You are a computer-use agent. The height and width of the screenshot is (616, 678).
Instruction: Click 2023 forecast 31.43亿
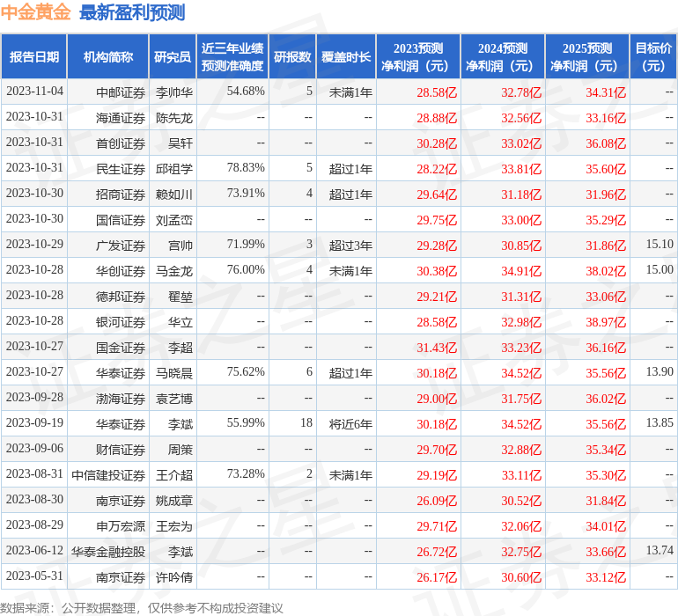(x=436, y=347)
